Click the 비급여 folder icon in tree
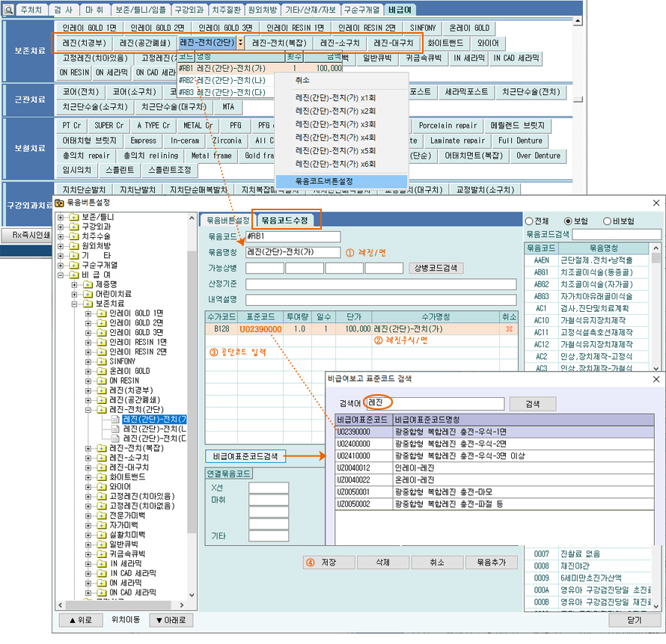This screenshot has width=666, height=644. tap(73, 275)
